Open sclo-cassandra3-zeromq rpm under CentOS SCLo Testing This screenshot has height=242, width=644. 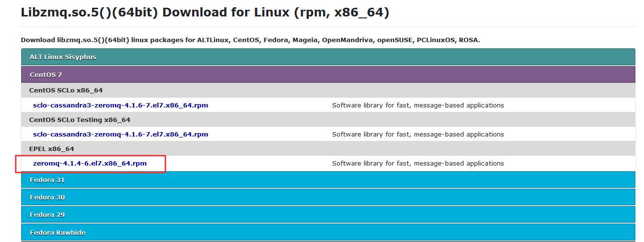pos(121,135)
